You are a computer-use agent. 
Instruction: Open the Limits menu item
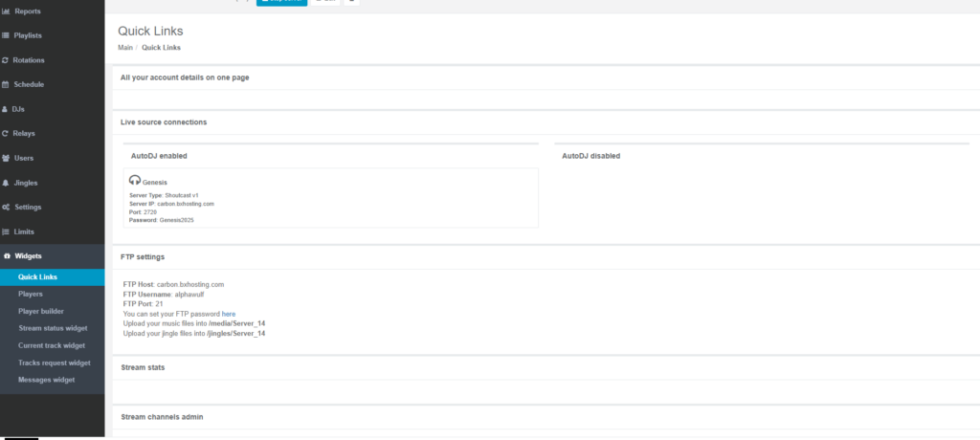[24, 231]
